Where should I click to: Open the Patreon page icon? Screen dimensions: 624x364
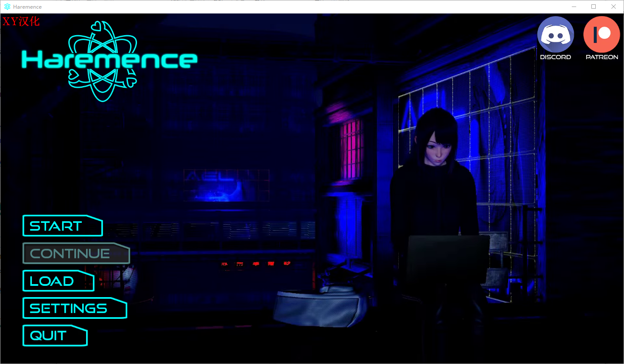click(x=601, y=34)
